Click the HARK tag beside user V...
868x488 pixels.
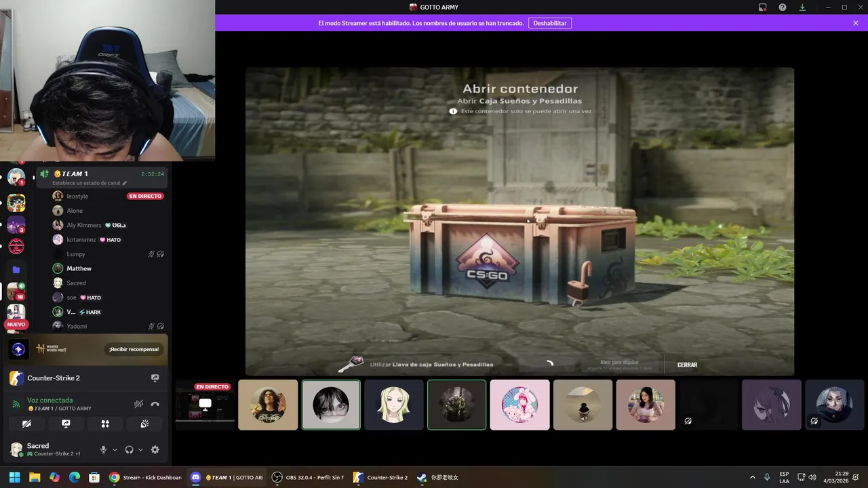(x=90, y=312)
